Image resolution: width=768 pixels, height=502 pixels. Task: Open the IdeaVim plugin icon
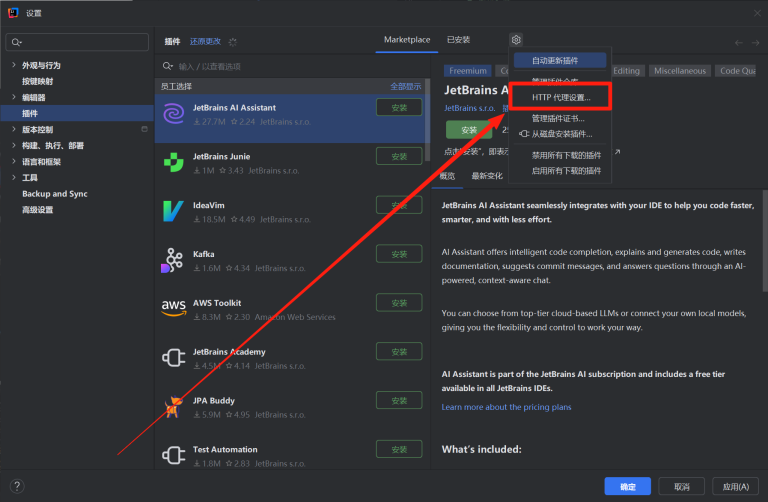[173, 211]
